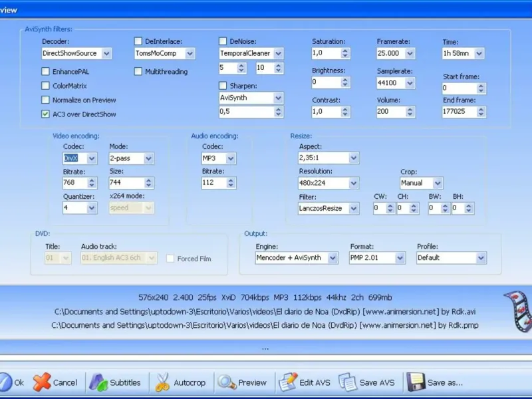Click the Ok checkmark icon
532x399 pixels.
[x=5, y=382]
